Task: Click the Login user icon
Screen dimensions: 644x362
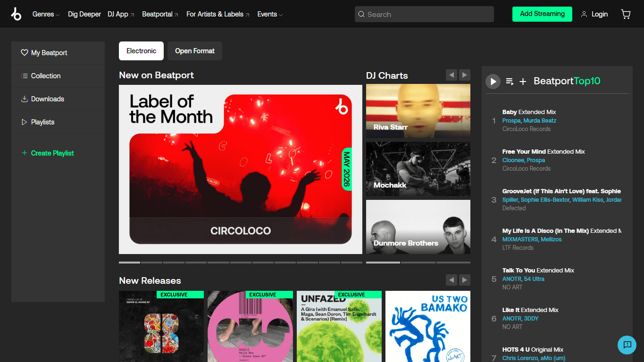Action: (584, 14)
